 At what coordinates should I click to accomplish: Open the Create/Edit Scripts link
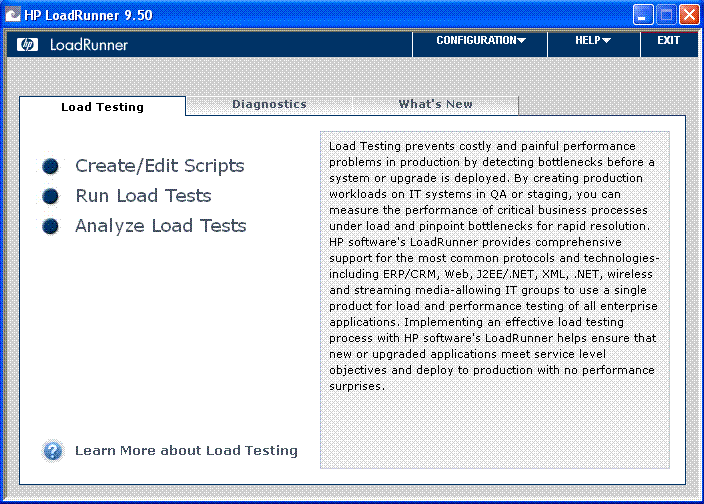pos(159,166)
